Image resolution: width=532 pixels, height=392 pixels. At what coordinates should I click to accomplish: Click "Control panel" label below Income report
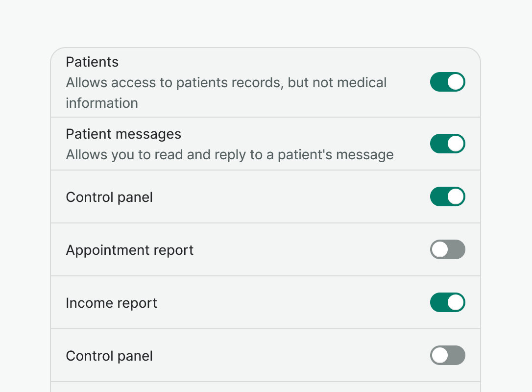pos(109,356)
